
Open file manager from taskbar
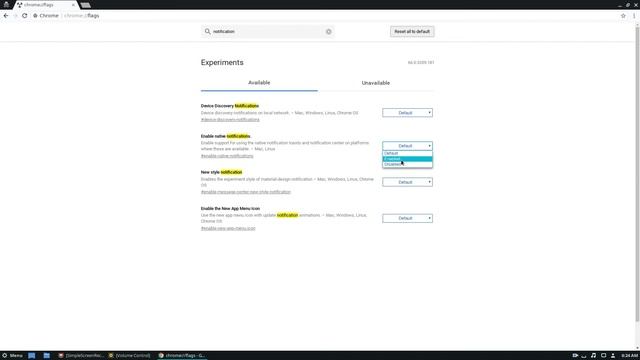pos(47,356)
